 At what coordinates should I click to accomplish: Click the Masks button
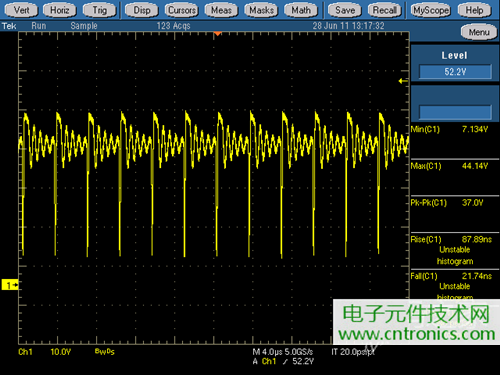pos(261,10)
